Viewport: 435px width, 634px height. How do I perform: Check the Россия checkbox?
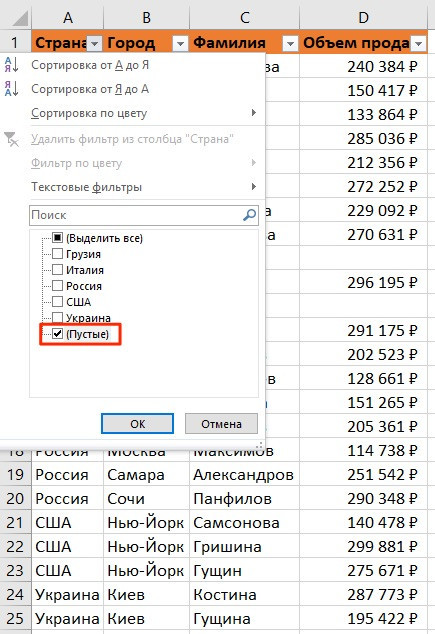pyautogui.click(x=57, y=285)
